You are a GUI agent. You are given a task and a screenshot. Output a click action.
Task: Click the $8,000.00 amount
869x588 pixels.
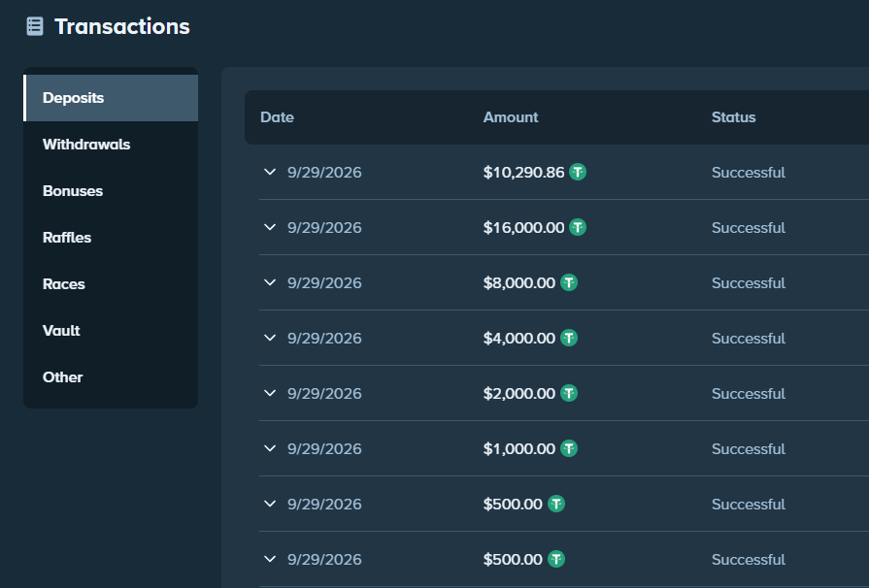tap(519, 283)
